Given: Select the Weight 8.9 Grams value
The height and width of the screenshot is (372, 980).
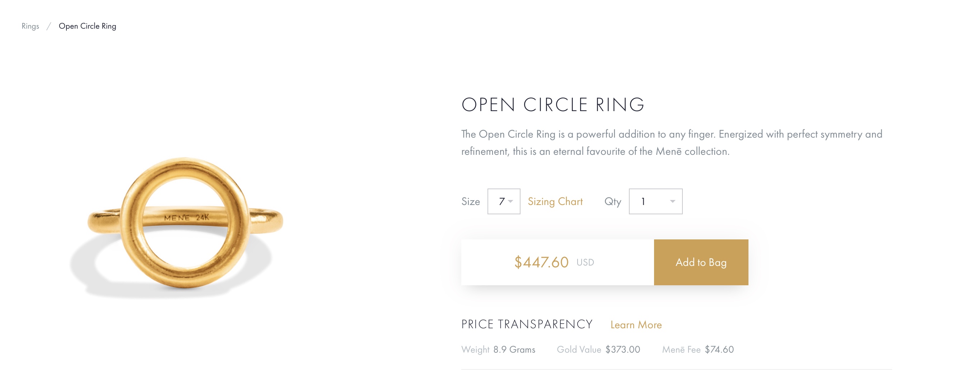Looking at the screenshot, I should click(514, 349).
